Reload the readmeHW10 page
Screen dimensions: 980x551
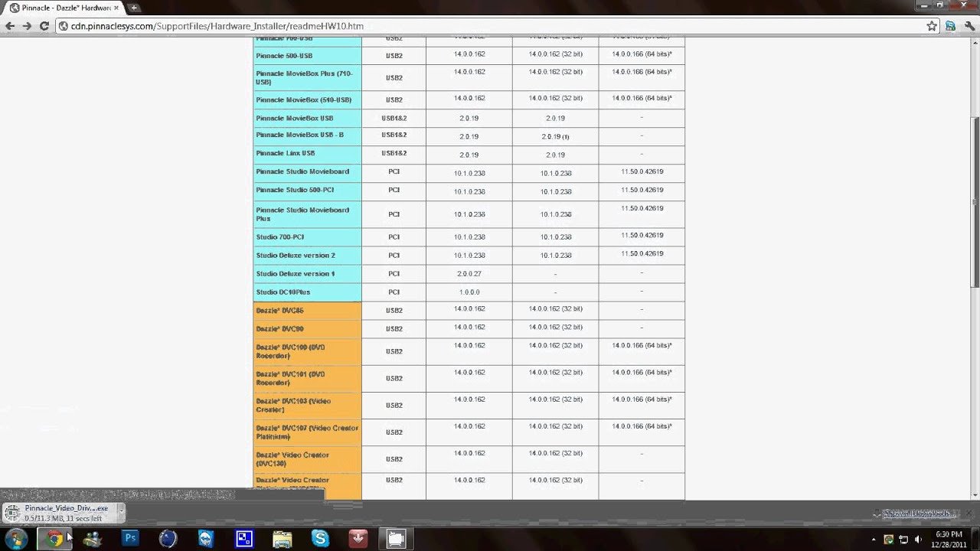click(x=44, y=26)
